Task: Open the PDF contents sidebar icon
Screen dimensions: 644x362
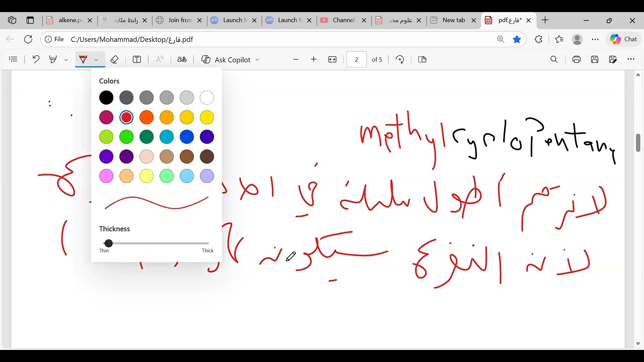Action: coord(14,59)
